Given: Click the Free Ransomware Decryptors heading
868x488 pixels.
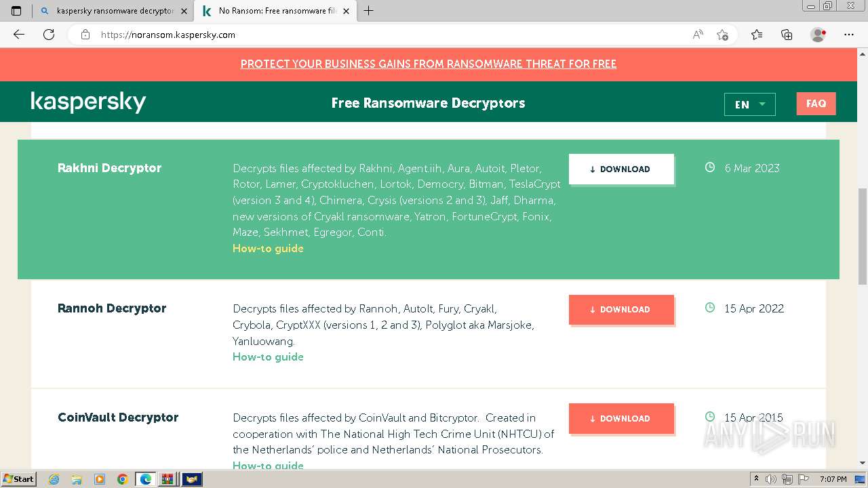Looking at the screenshot, I should (429, 103).
